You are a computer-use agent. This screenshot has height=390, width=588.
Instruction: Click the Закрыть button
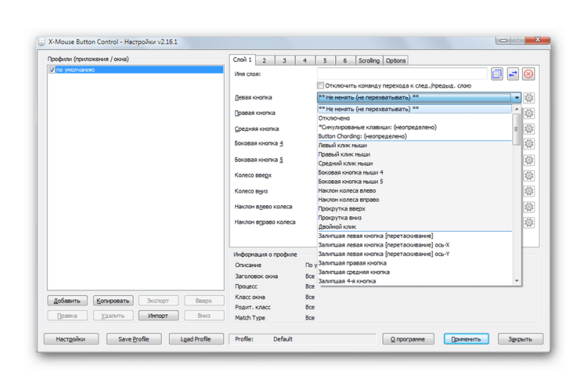pos(520,339)
